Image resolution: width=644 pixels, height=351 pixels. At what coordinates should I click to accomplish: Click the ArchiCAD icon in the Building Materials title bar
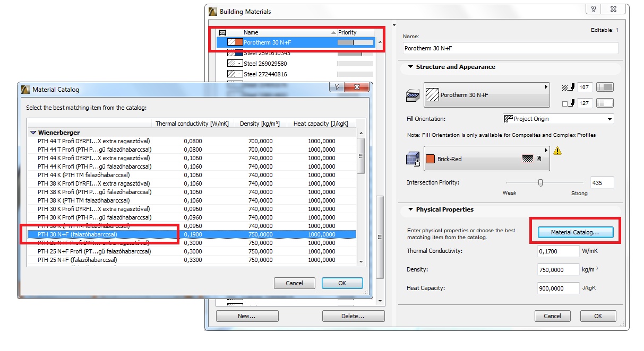click(x=212, y=11)
